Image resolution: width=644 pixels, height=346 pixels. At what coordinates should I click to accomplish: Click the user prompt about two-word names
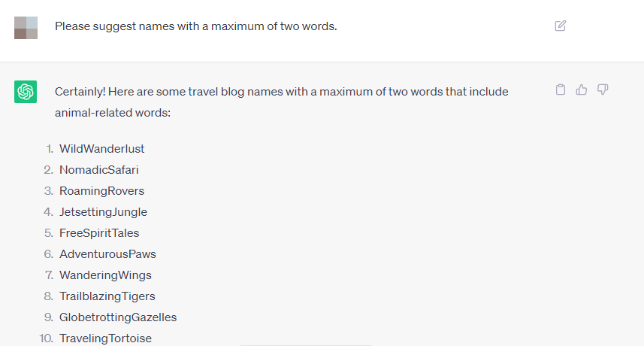(x=195, y=26)
